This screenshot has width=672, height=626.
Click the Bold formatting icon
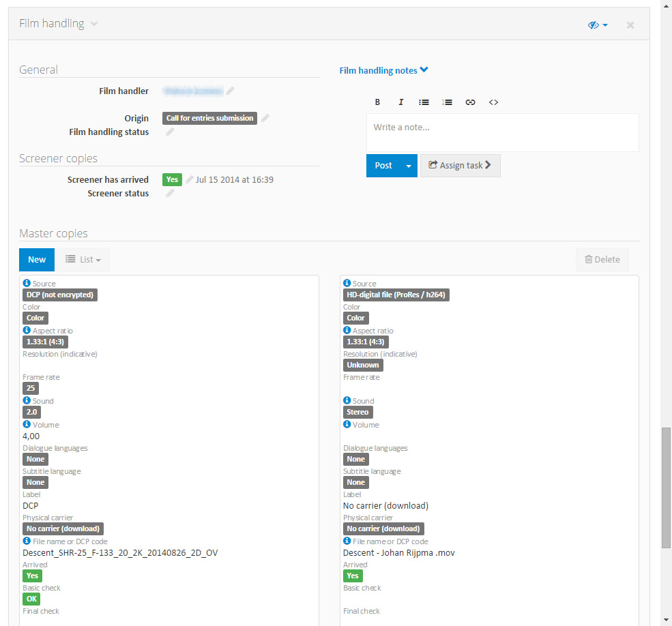coord(377,102)
